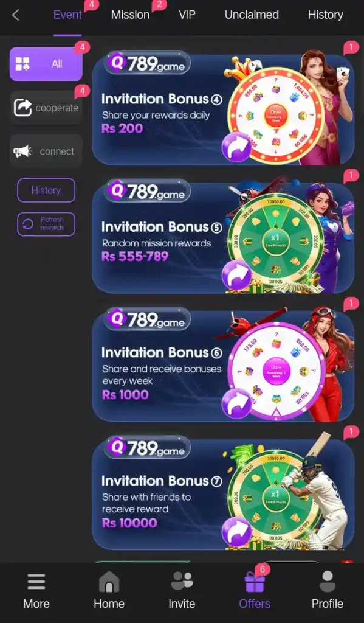The width and height of the screenshot is (364, 623).
Task: Open the Unclaimed tab
Action: 252,15
